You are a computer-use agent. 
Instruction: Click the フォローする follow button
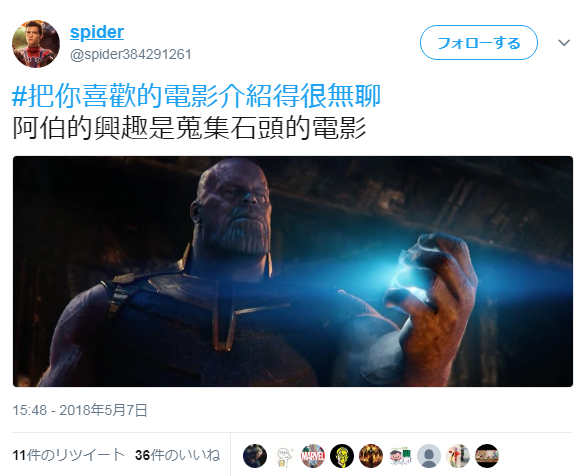click(479, 43)
